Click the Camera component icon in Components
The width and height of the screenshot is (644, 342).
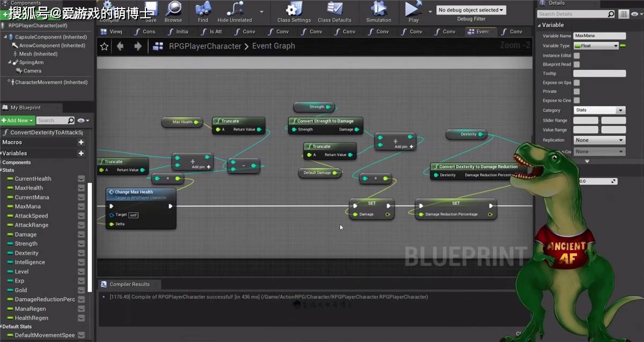19,71
